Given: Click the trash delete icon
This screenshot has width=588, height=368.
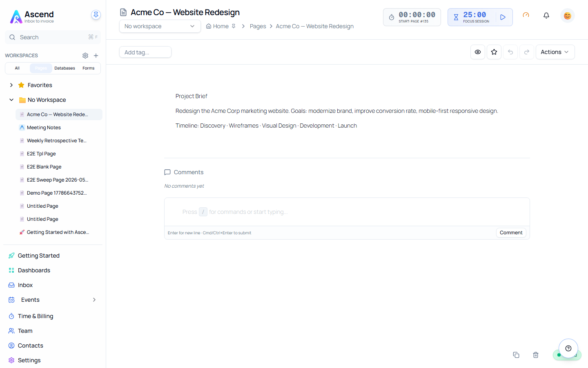Looking at the screenshot, I should coord(536,355).
